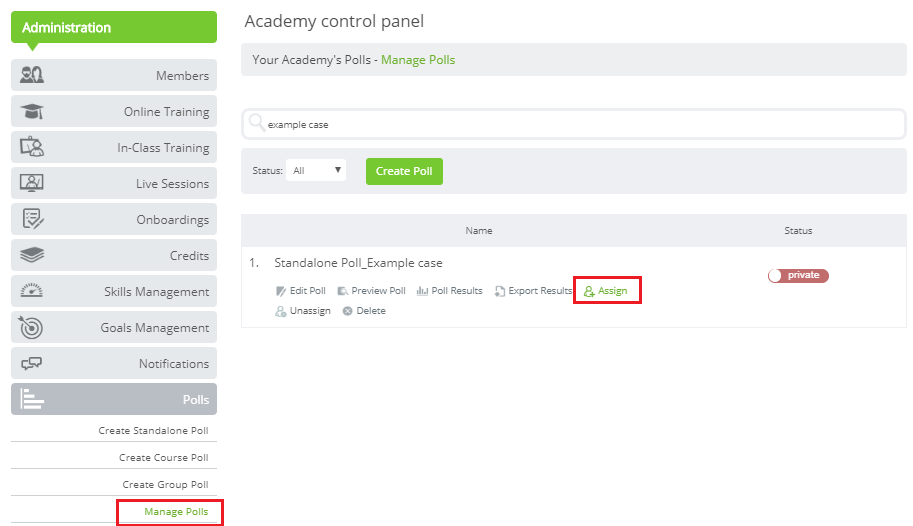Open Skills Management gauge icon

[x=32, y=291]
